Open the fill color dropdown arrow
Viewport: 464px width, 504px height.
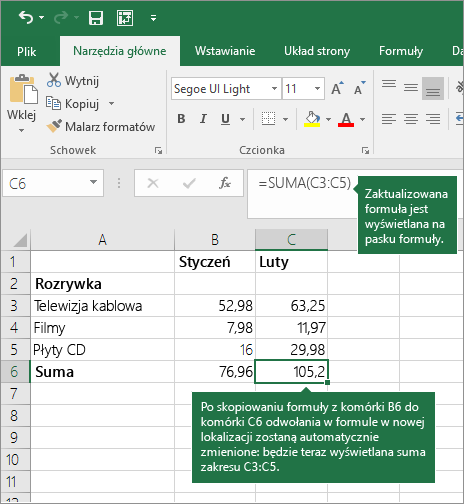click(x=329, y=119)
